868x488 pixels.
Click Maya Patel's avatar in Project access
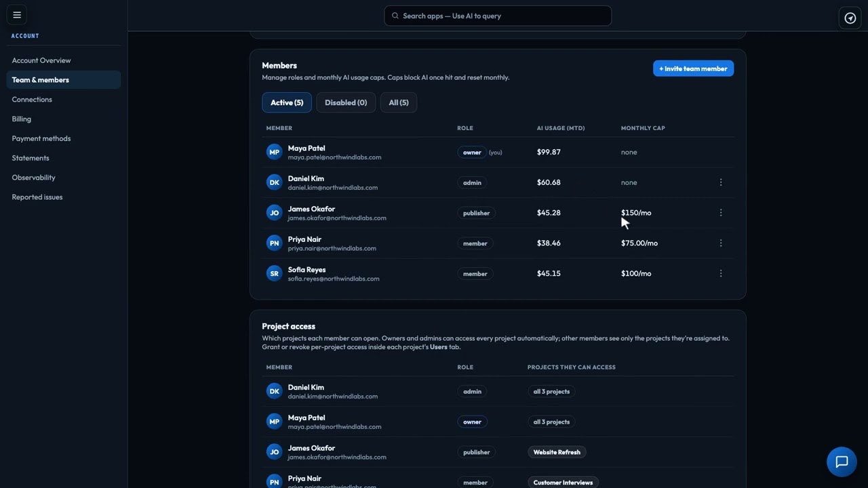(274, 422)
